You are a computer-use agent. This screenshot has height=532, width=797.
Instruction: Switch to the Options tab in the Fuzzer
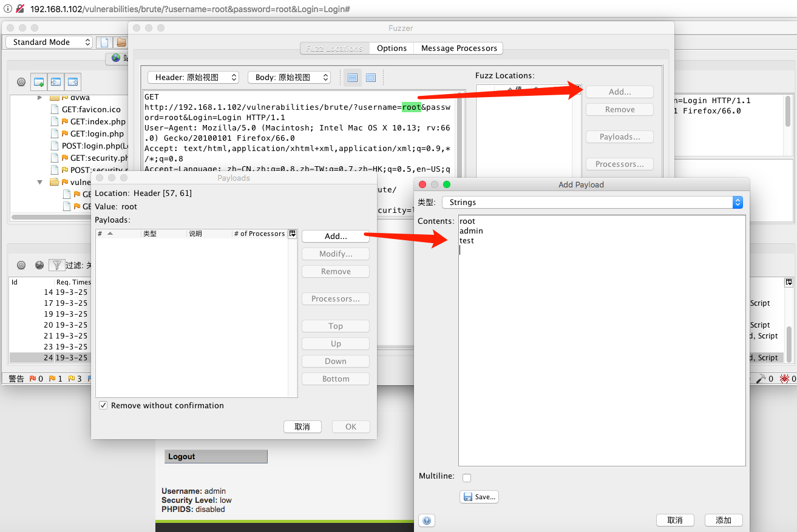coord(391,48)
